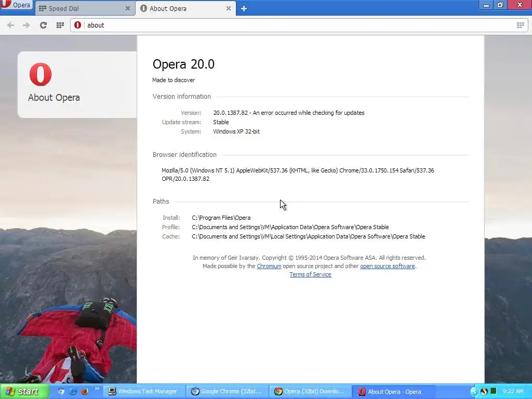Open the Chromium link

[269, 266]
